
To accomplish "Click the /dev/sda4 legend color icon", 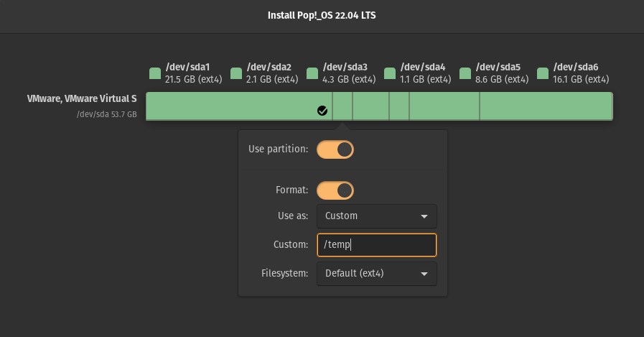I will click(390, 73).
